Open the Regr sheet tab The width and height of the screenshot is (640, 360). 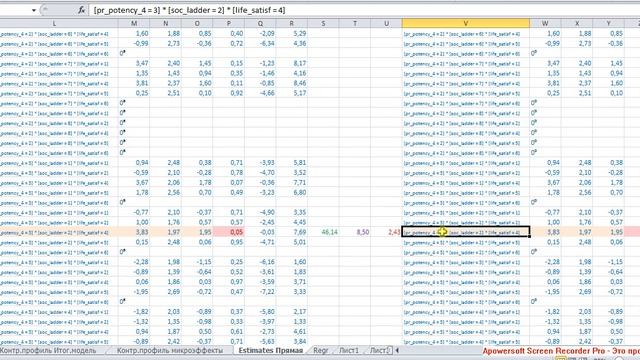click(321, 350)
